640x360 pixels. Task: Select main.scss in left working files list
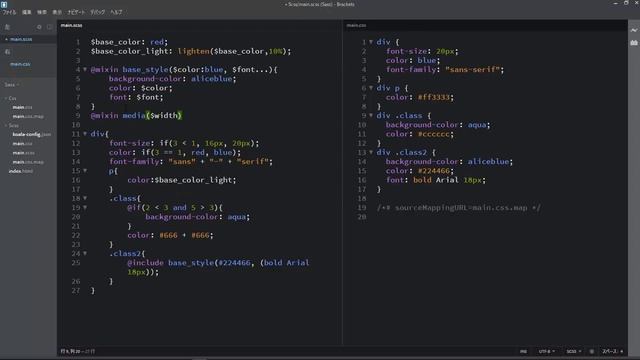(x=21, y=39)
